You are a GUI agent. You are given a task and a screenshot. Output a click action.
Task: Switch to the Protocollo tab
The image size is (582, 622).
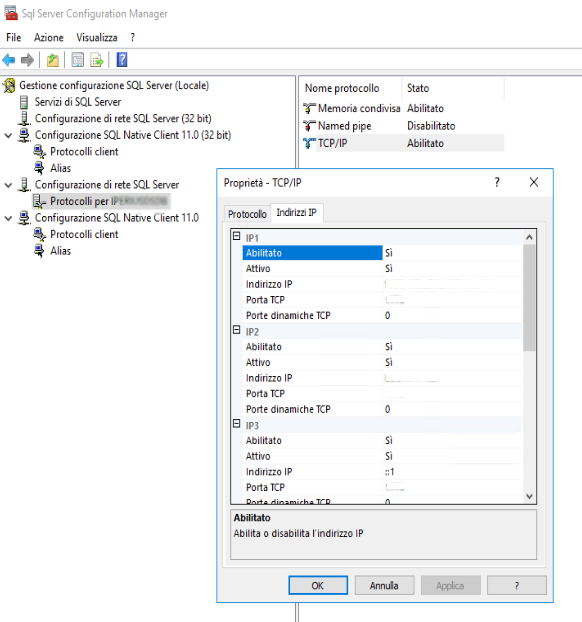pos(247,214)
